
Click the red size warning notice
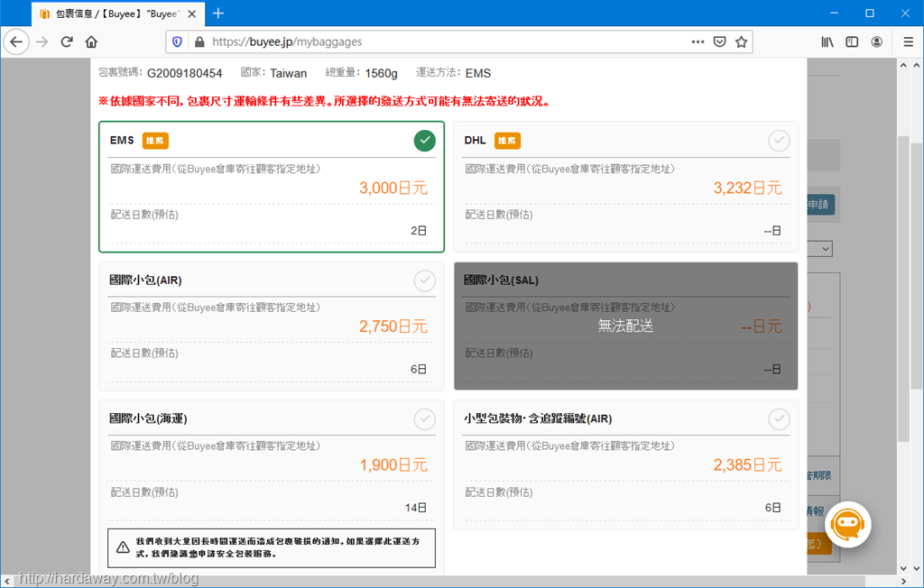click(325, 101)
